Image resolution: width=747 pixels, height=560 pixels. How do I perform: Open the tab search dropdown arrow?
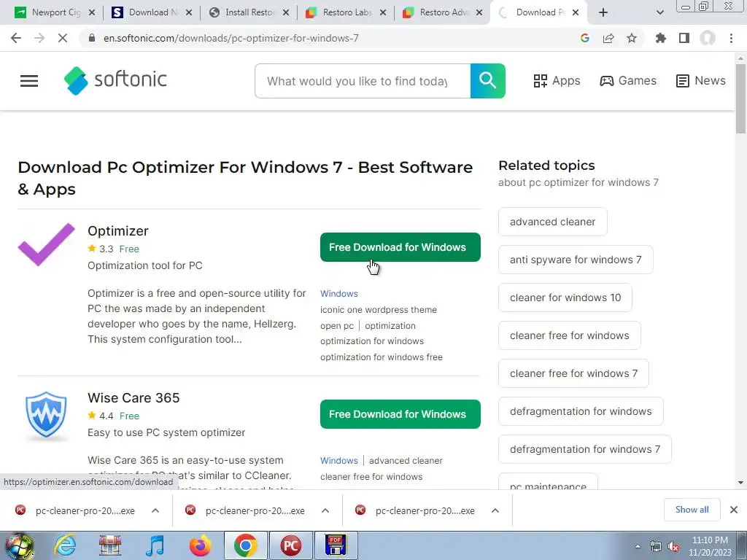(659, 13)
